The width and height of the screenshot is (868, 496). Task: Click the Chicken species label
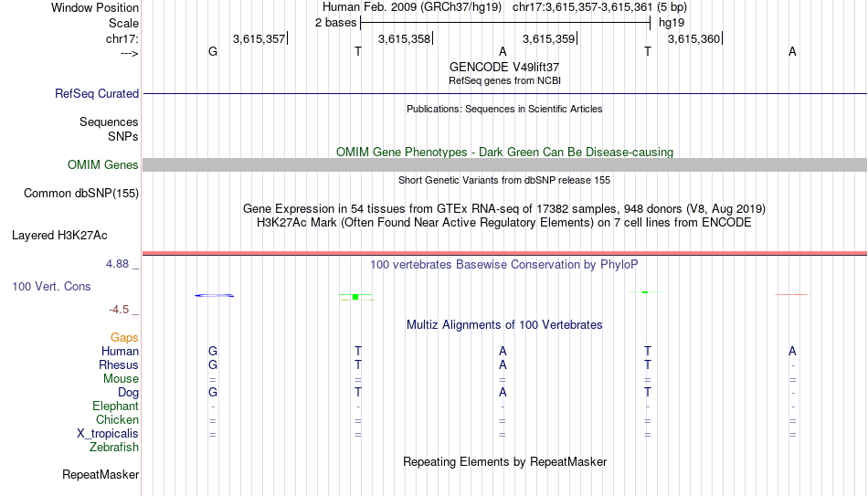click(x=117, y=419)
